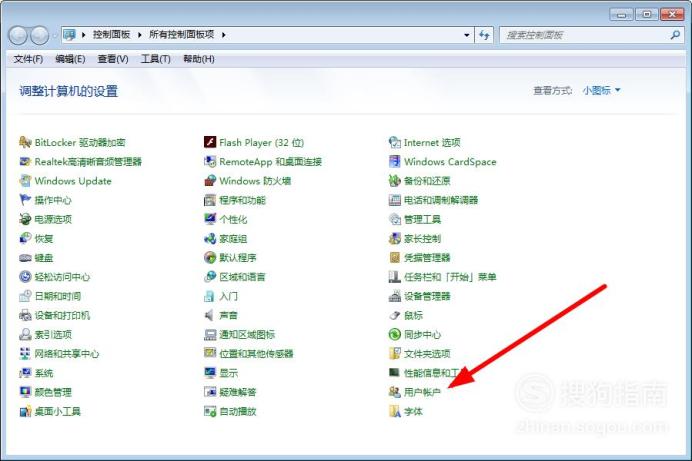Screen dimensions: 692x461
Task: Open the 用户帐户 icon
Action: 395,392
